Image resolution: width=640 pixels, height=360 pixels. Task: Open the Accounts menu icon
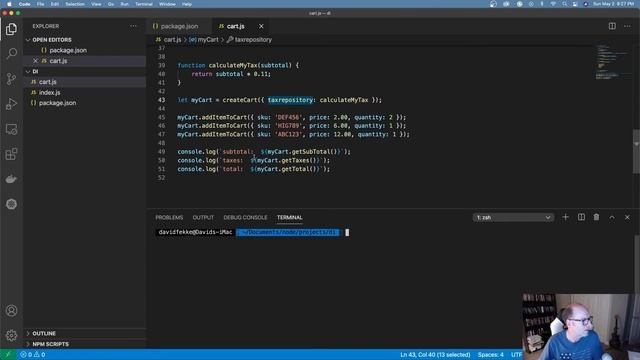[x=11, y=311]
